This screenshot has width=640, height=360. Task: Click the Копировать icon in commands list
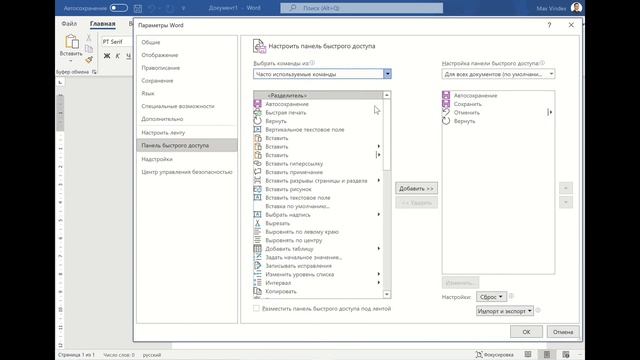click(x=258, y=291)
